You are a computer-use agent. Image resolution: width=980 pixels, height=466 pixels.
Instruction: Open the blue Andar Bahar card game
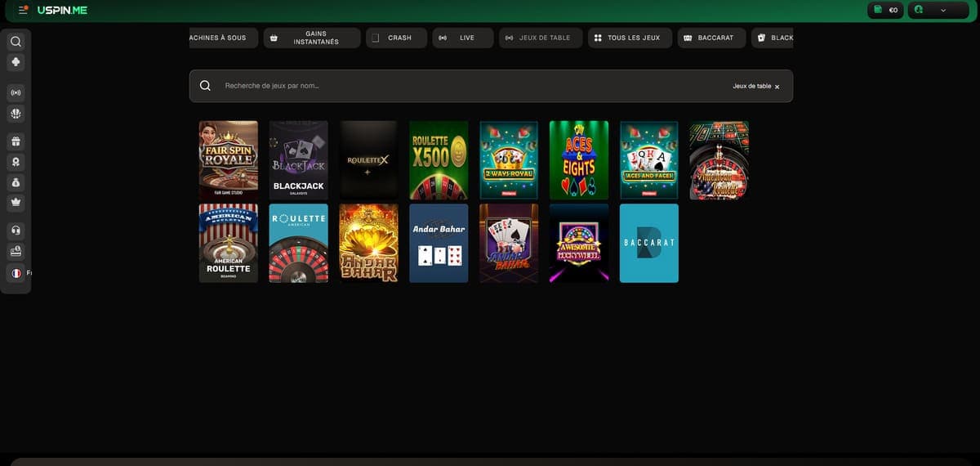tap(439, 243)
